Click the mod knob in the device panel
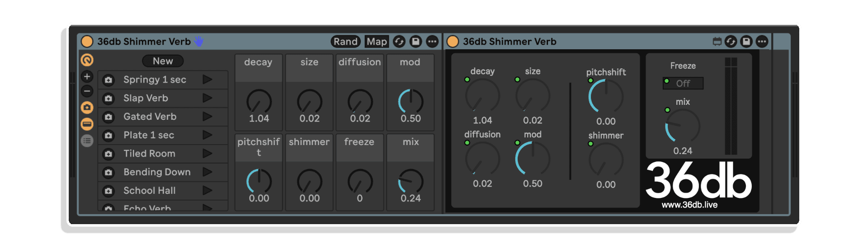The image size is (868, 249). [533, 159]
